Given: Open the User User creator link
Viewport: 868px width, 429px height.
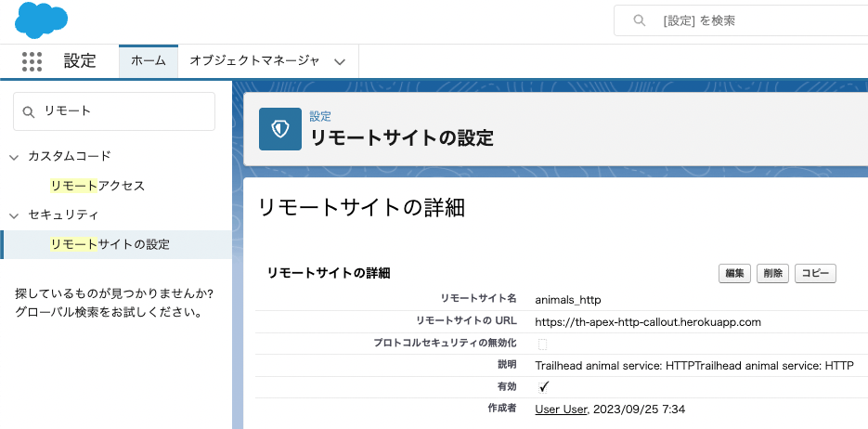Looking at the screenshot, I should pyautogui.click(x=560, y=409).
